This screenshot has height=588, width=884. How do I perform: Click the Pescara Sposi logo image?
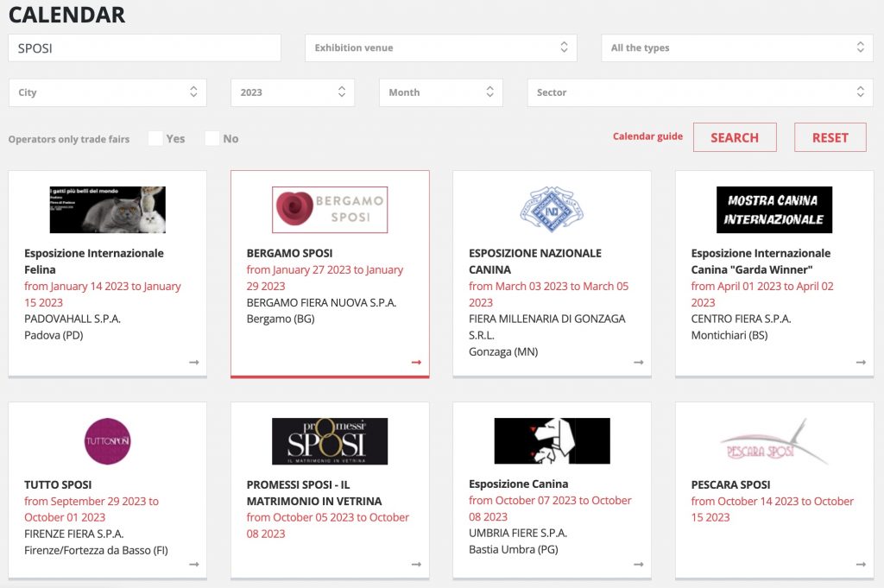(x=774, y=441)
